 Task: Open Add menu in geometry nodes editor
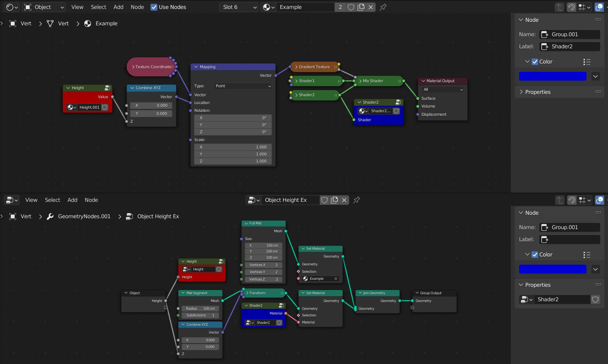tap(72, 200)
